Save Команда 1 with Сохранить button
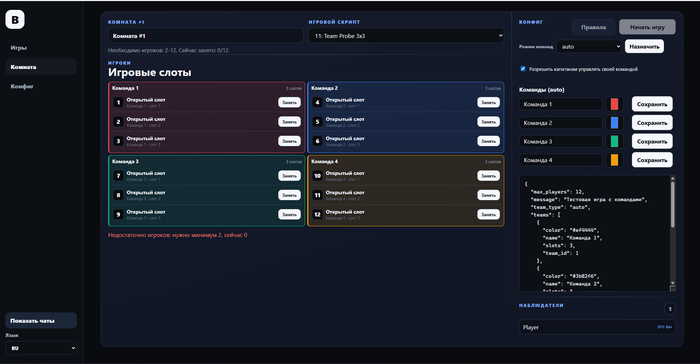Viewport: 700px width, 364px height. click(x=652, y=104)
